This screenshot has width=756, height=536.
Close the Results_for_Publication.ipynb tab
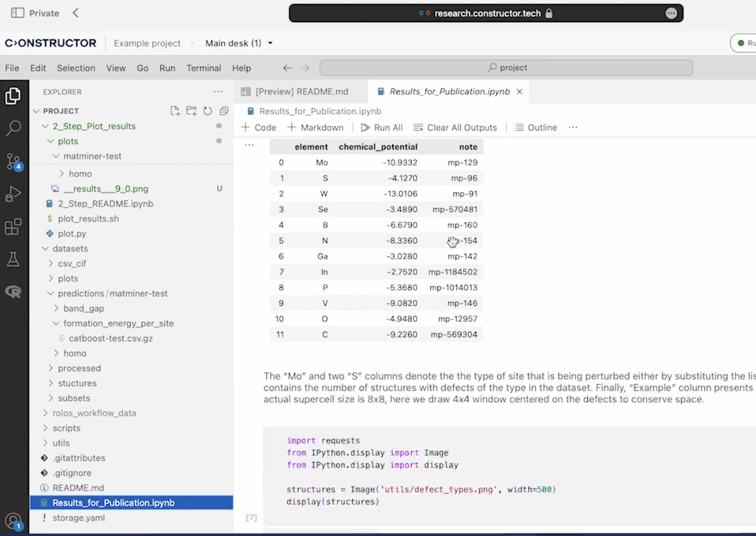[x=519, y=91]
